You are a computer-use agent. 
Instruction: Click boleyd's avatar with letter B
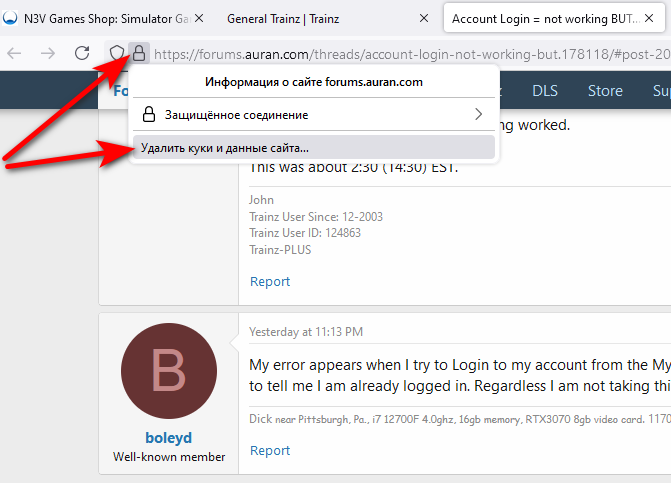click(x=169, y=371)
